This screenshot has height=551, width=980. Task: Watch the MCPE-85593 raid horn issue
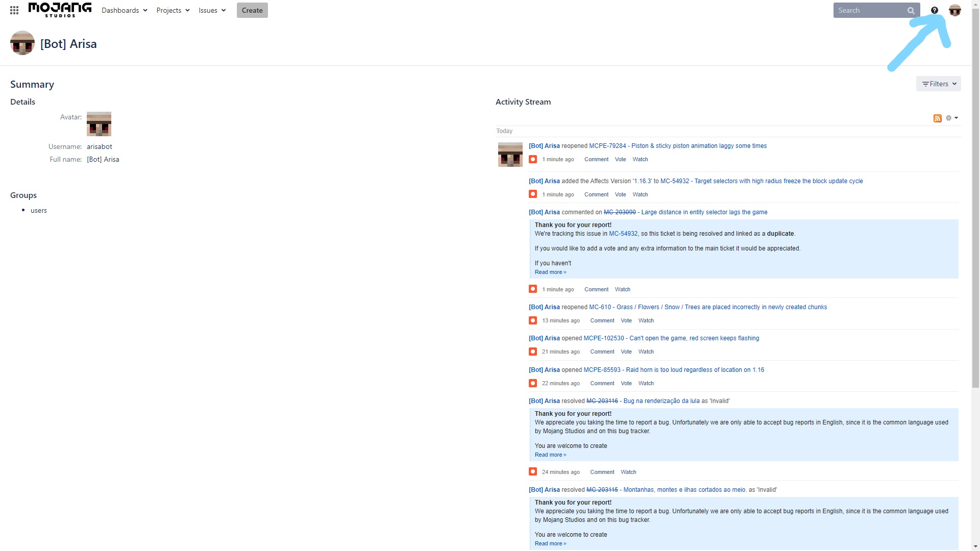coord(646,383)
